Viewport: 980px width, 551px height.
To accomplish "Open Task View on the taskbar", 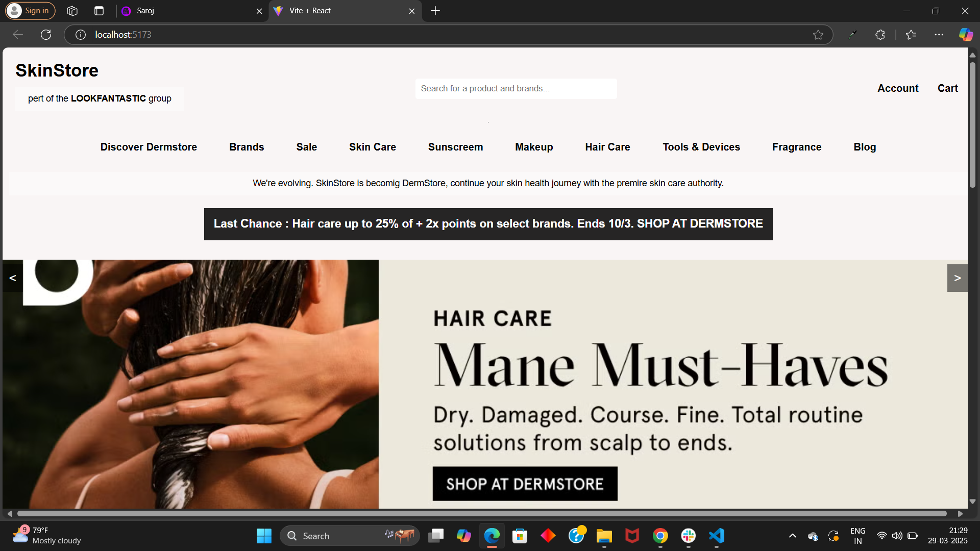I will 435,536.
